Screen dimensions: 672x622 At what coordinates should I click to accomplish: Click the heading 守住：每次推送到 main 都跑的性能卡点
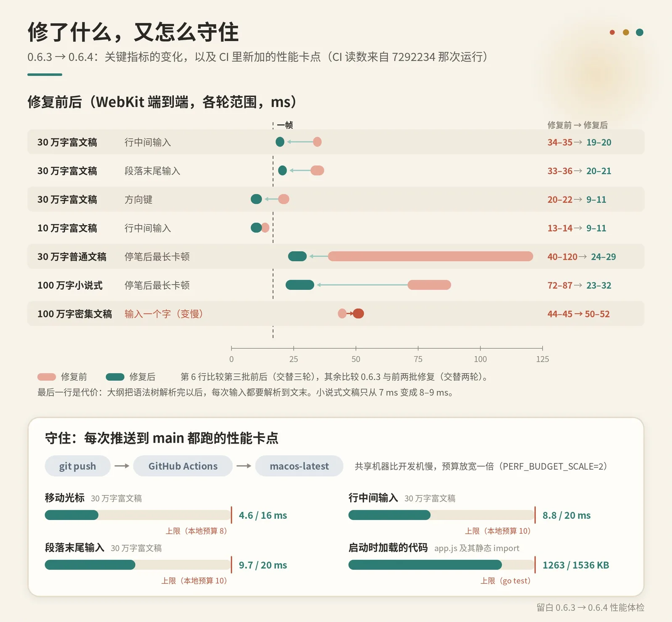point(162,438)
